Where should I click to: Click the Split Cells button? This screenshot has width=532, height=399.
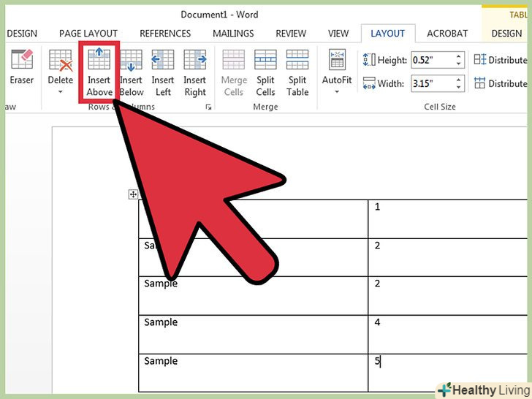265,72
